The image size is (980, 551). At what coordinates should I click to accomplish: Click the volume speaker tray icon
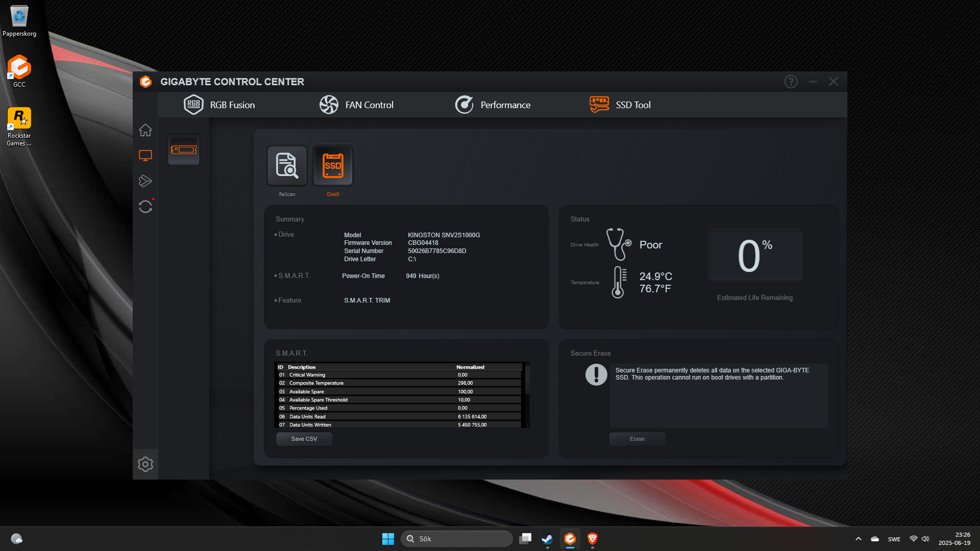[x=925, y=539]
